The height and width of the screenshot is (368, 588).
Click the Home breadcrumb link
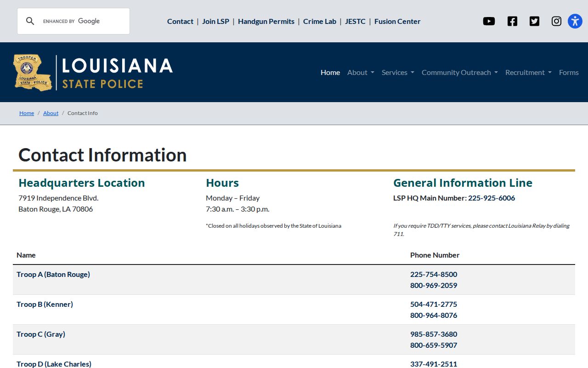tap(27, 113)
